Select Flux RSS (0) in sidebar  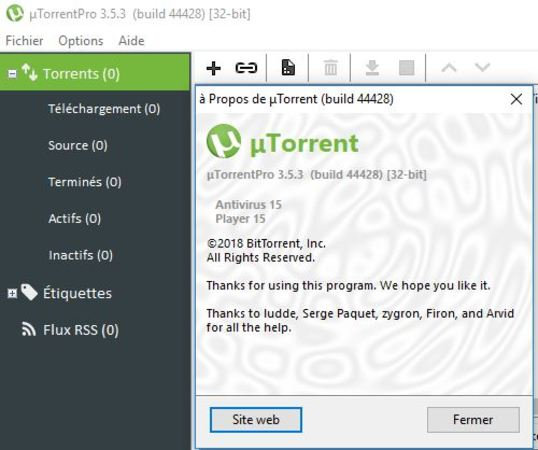[81, 330]
